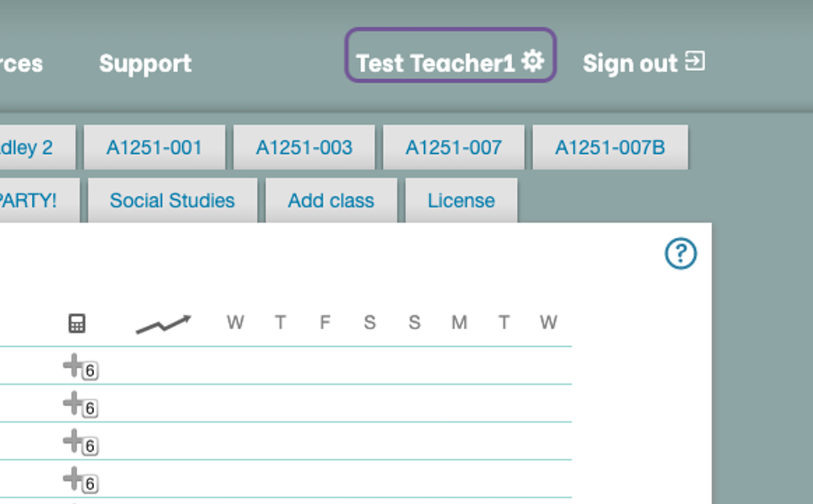
Task: Click the trend line graph icon
Action: (x=163, y=324)
